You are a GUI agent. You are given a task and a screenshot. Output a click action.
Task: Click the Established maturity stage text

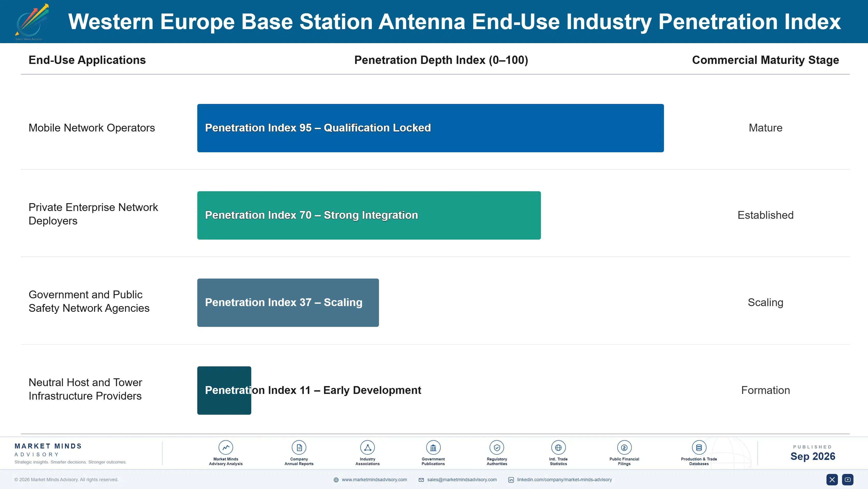[765, 215]
